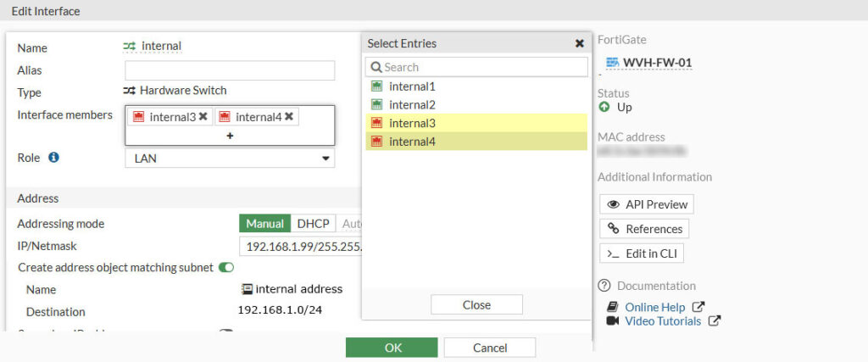868x362 pixels.
Task: Click the plus to add interface member
Action: [230, 136]
